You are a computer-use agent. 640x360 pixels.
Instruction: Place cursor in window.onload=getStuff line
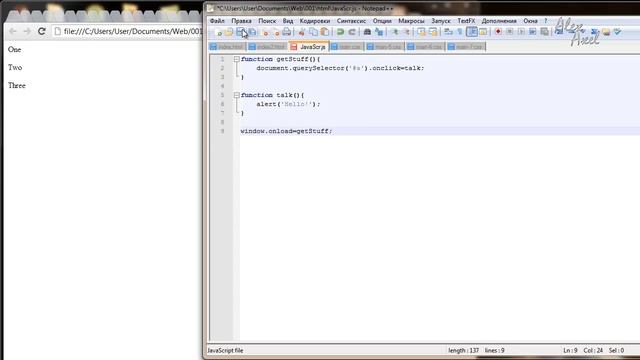286,131
